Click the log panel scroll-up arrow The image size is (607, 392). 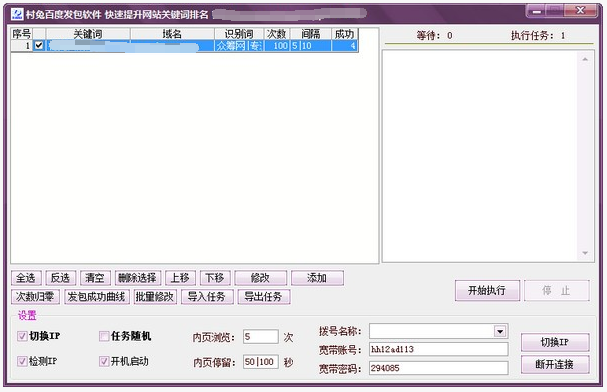coord(585,59)
